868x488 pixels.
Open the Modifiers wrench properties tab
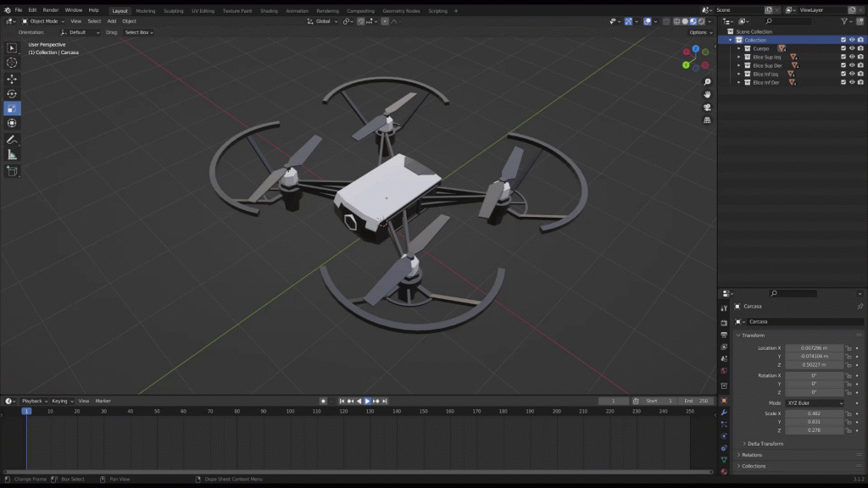pos(724,413)
